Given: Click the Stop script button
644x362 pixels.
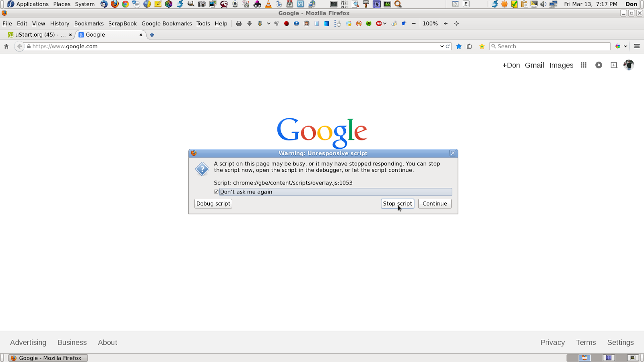Looking at the screenshot, I should (397, 204).
